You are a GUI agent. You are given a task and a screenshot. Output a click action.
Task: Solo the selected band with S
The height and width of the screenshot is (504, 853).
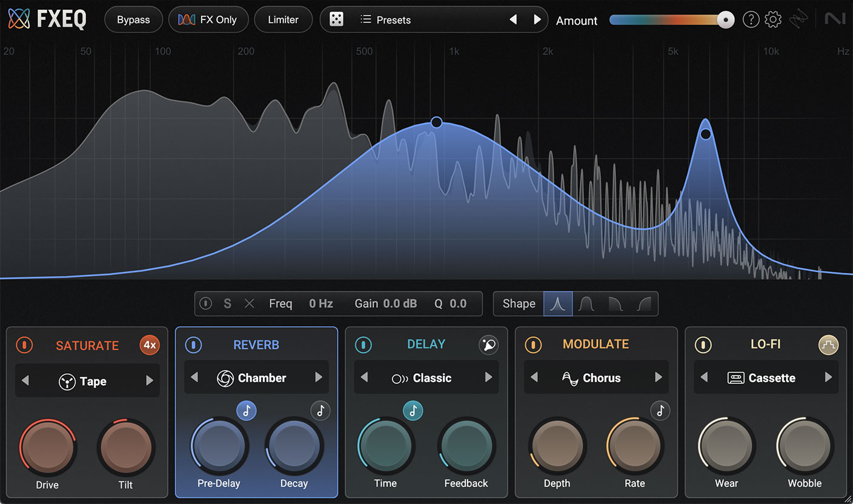(227, 303)
